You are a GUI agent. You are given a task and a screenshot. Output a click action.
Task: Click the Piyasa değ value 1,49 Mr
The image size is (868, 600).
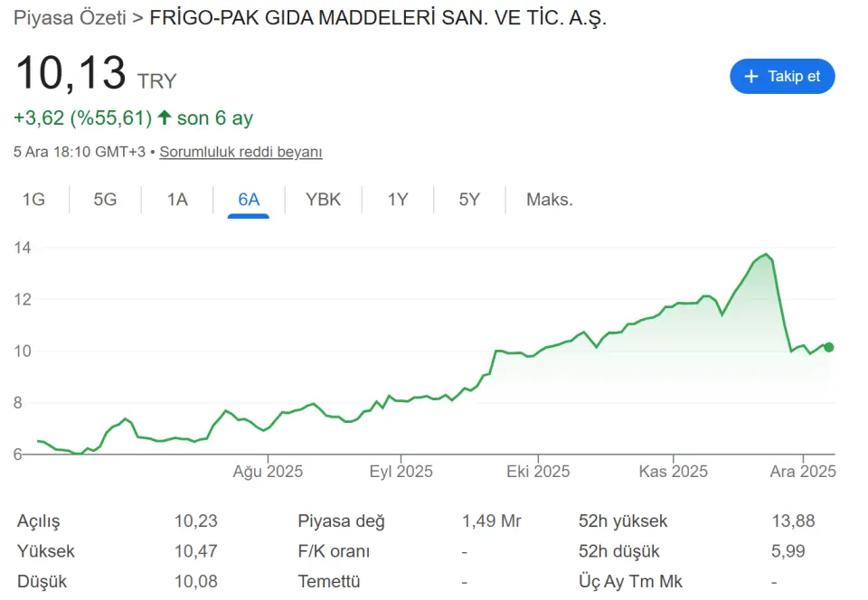491,520
